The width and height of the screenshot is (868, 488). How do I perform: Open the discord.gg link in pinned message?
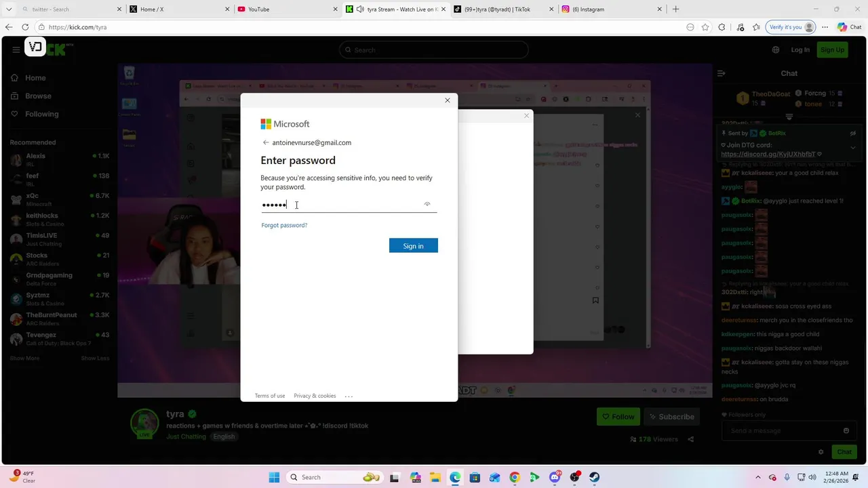(768, 154)
